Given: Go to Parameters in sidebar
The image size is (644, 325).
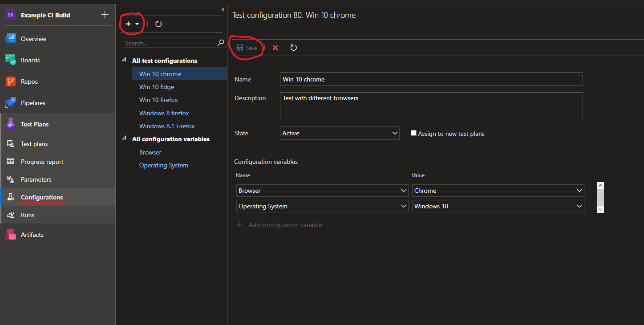Looking at the screenshot, I should [x=36, y=179].
